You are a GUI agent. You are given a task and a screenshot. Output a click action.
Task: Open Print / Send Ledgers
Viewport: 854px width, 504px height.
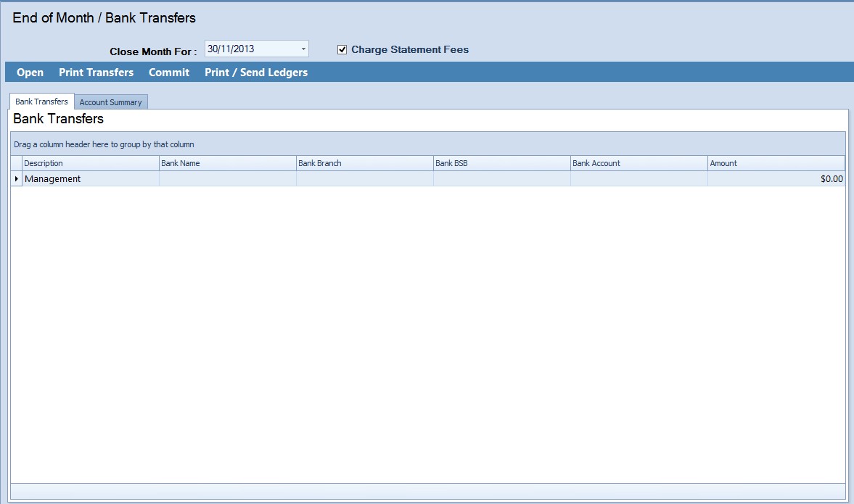(x=256, y=73)
